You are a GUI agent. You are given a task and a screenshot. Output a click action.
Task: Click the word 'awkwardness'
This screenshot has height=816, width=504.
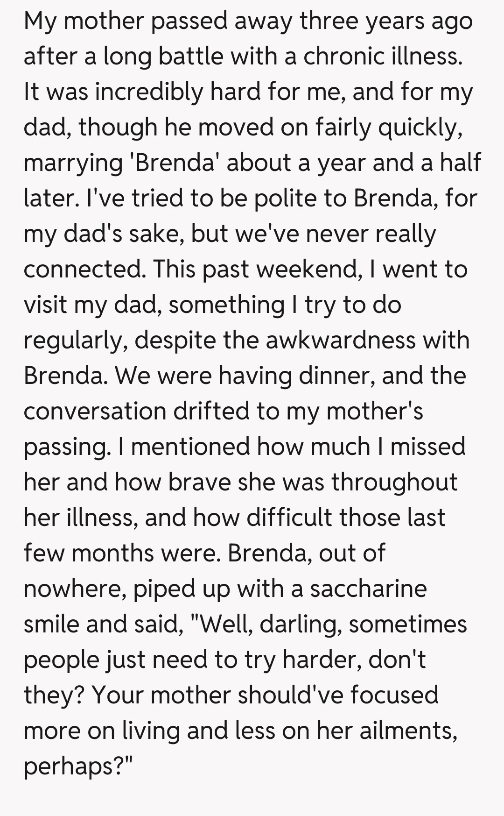[341, 340]
